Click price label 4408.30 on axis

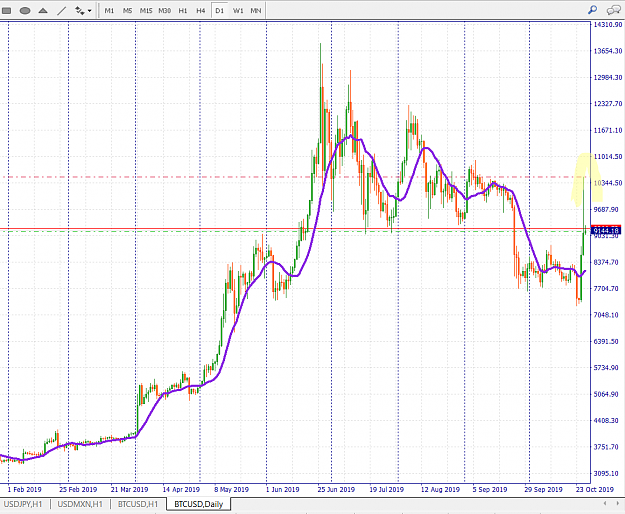[x=607, y=420]
